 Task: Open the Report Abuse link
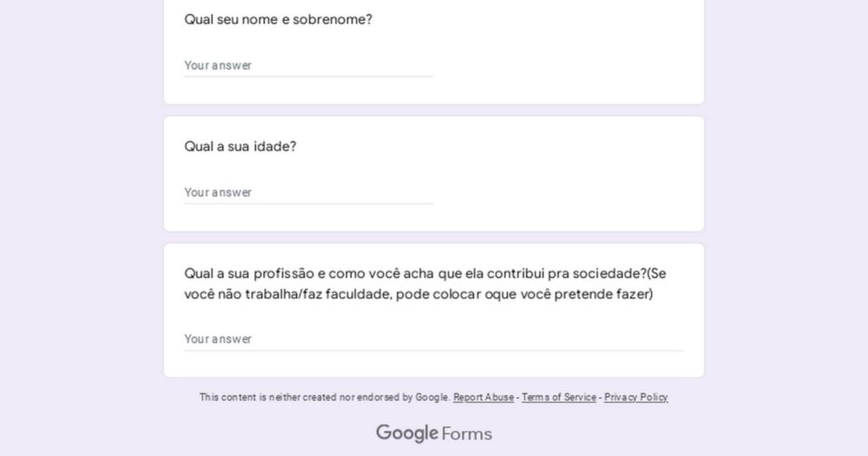point(483,397)
